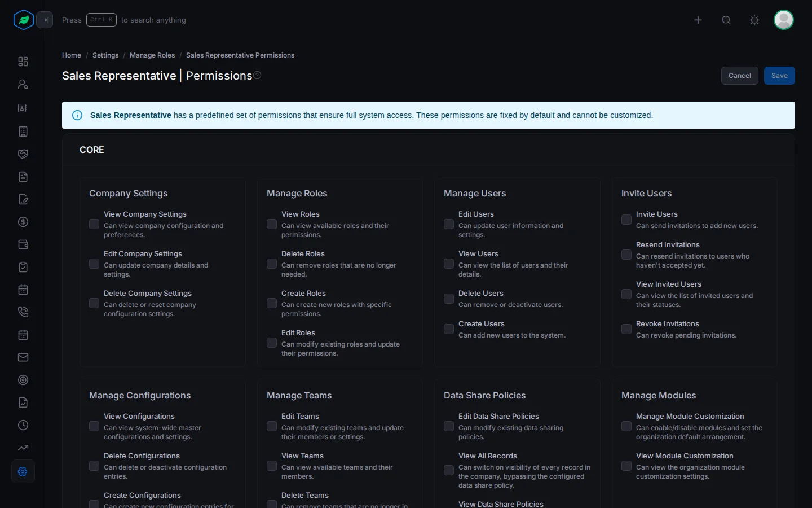The height and width of the screenshot is (508, 812).
Task: Check the View All Records checkbox
Action: pos(449,470)
